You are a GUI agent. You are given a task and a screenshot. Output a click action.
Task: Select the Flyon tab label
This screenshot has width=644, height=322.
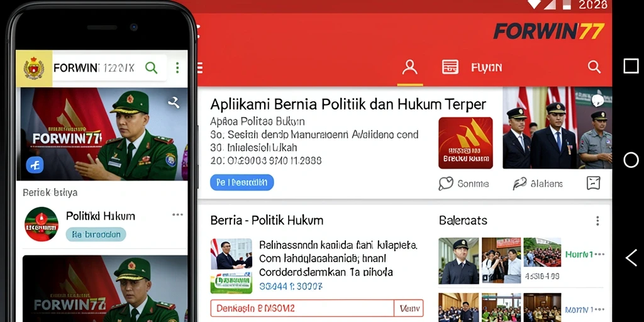coord(486,67)
